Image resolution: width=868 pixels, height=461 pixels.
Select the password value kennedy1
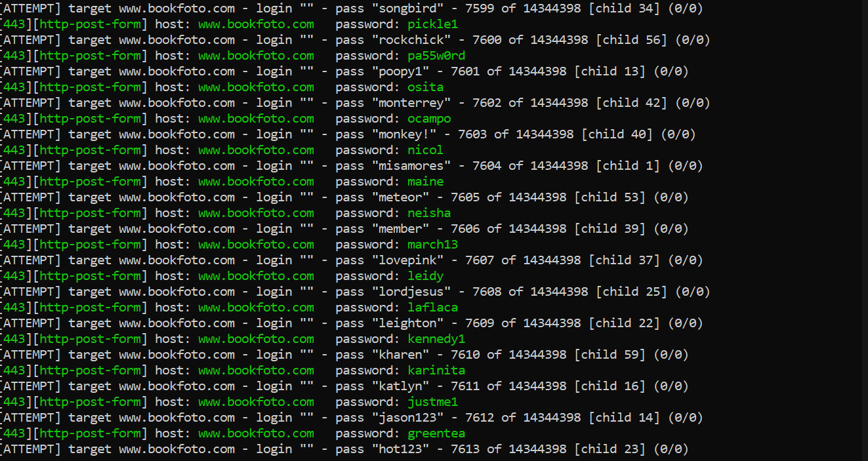(436, 339)
